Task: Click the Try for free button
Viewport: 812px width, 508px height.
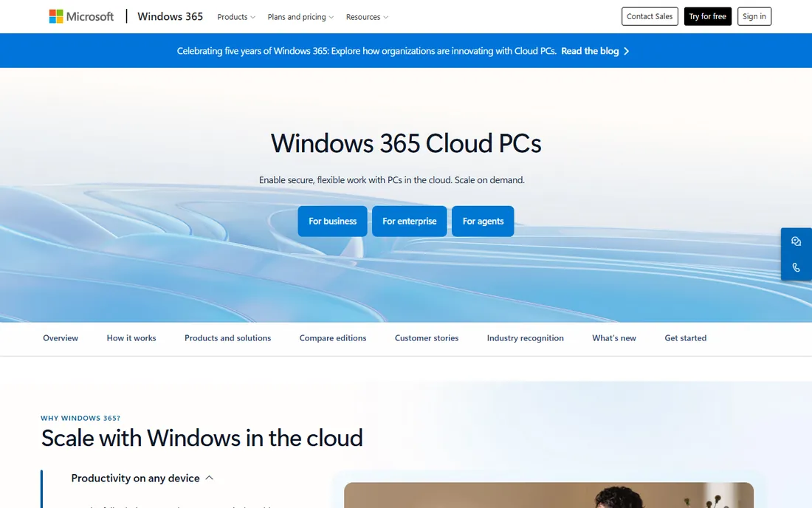Action: (707, 16)
